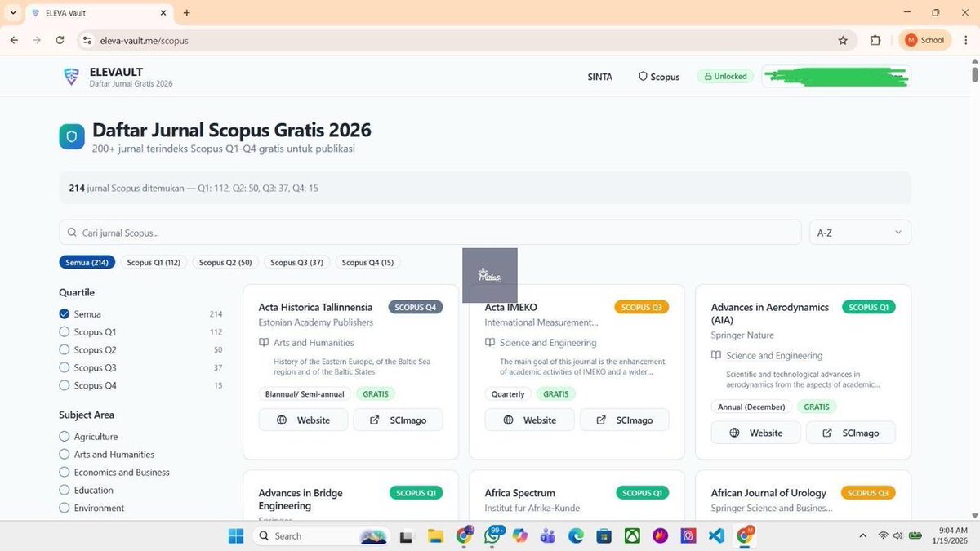Open SCImago for Acta Historica Tallinnensia
Viewport: 980px width, 551px height.
398,420
